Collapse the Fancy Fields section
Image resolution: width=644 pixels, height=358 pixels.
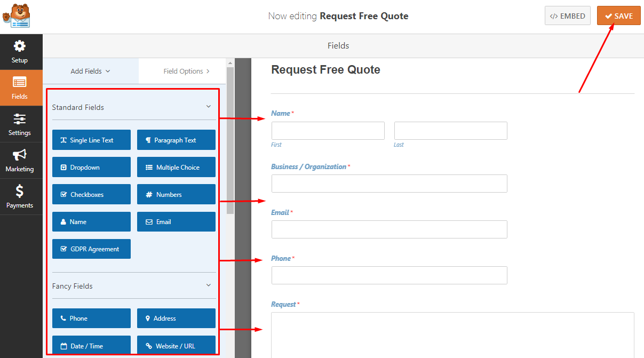[209, 285]
